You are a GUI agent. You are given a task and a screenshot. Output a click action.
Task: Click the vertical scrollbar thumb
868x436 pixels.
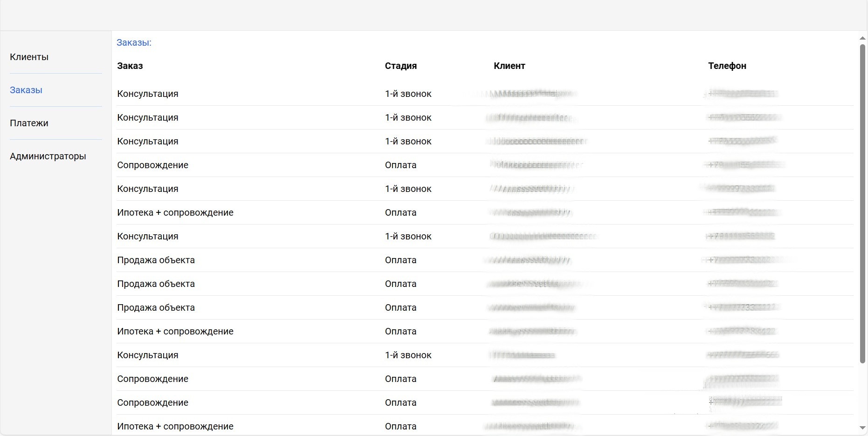pyautogui.click(x=862, y=203)
